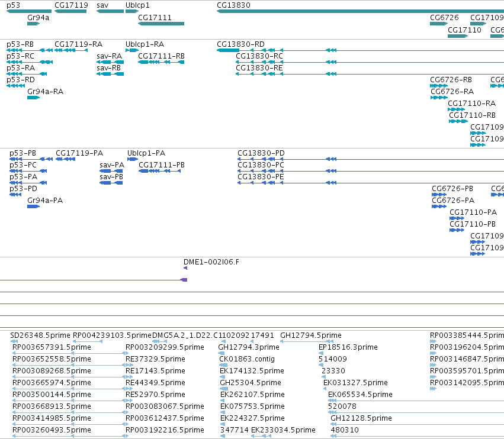Click the Gr94a gene feature
Viewport: 504px width, 439px height.
coord(33,24)
